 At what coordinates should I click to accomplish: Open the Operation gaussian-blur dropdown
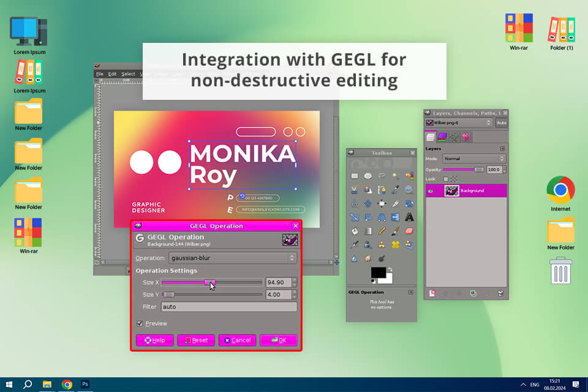tap(233, 258)
